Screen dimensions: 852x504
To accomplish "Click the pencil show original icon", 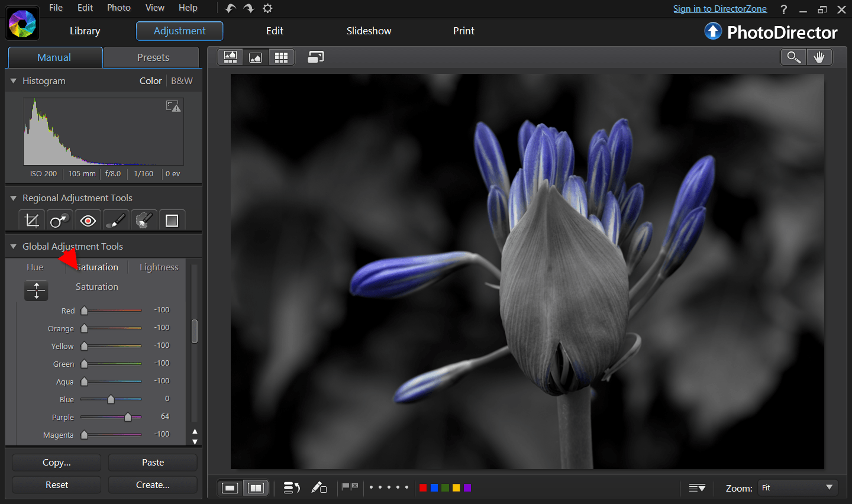I will pos(319,487).
